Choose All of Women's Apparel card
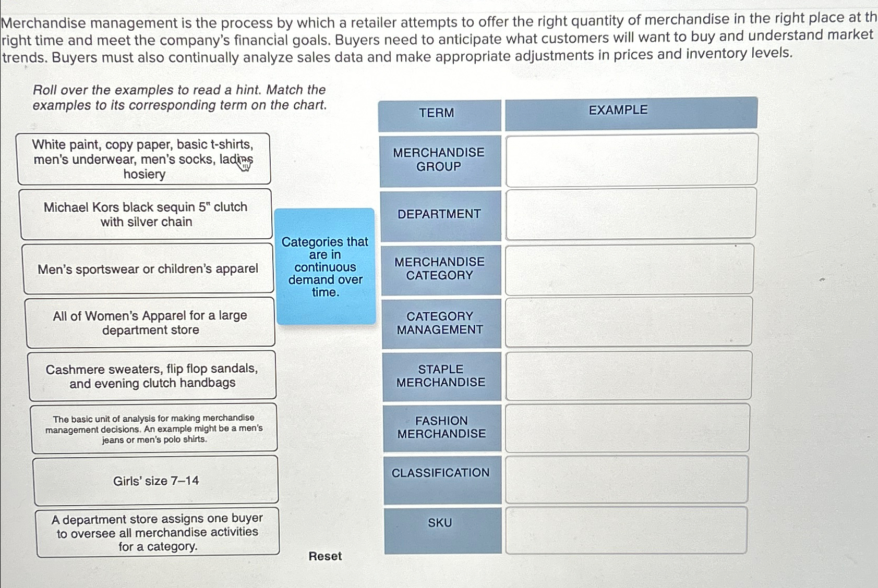The image size is (878, 588). point(150,323)
